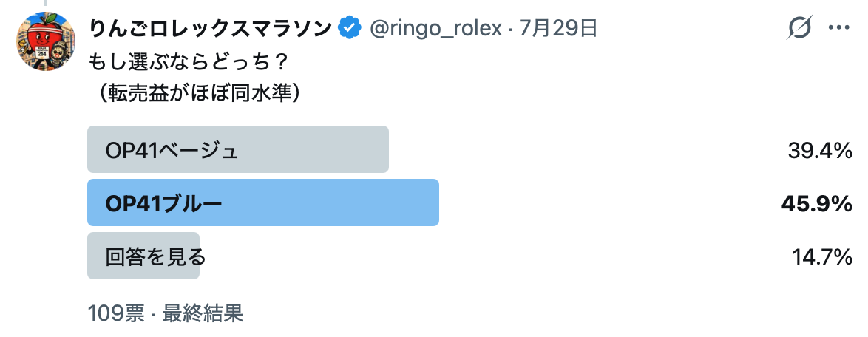The image size is (868, 337).
Task: Click the 14.7% result value
Action: (x=821, y=256)
